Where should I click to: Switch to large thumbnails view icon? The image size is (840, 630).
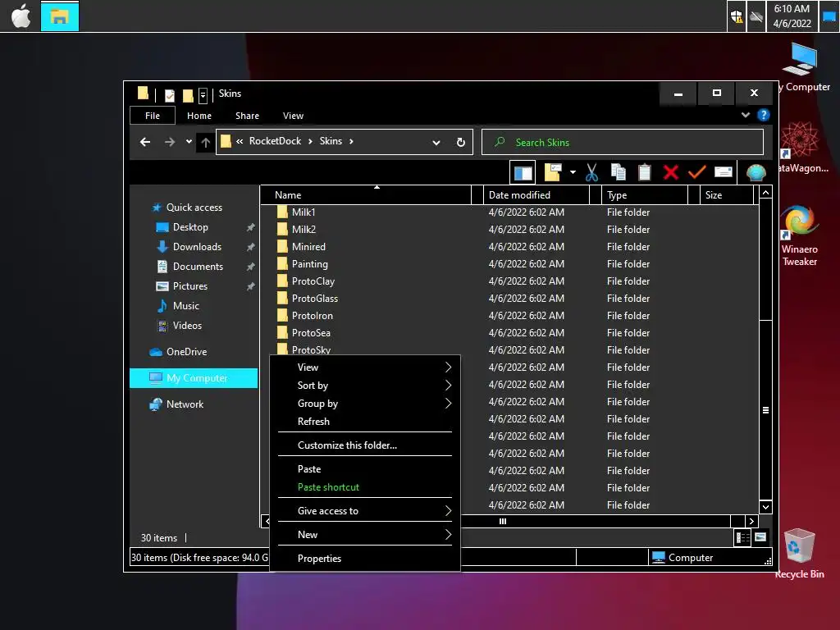point(760,537)
